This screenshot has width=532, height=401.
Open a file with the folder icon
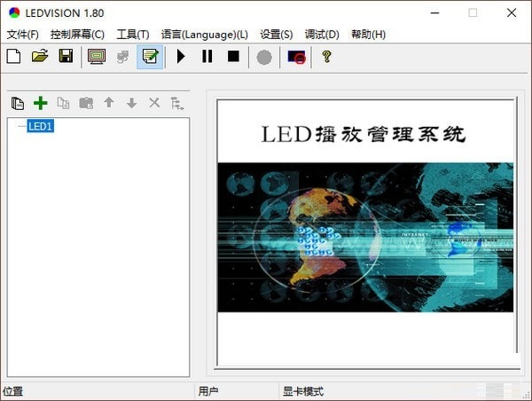click(40, 57)
